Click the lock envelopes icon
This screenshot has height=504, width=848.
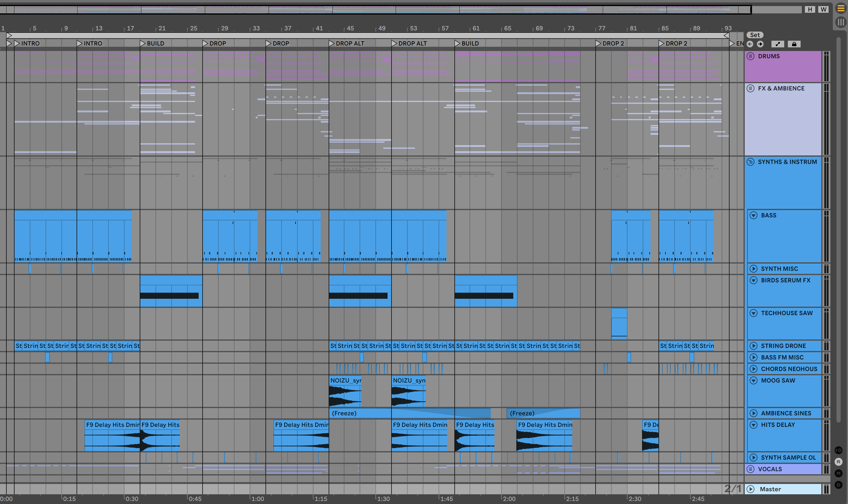(794, 44)
